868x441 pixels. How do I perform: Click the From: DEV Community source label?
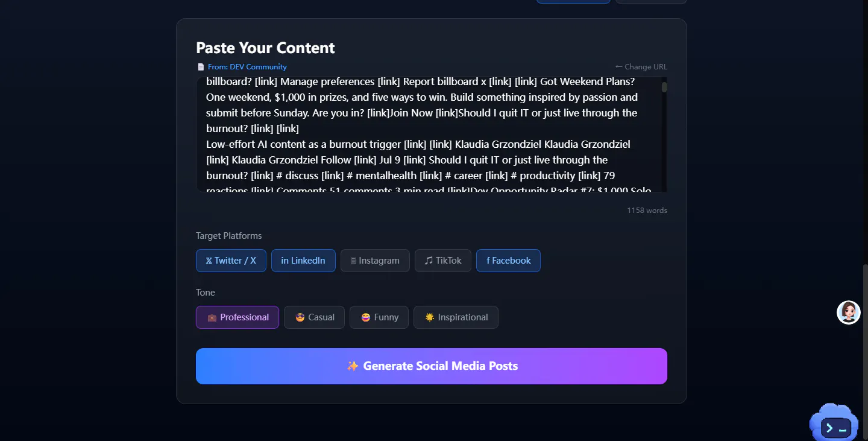click(247, 67)
